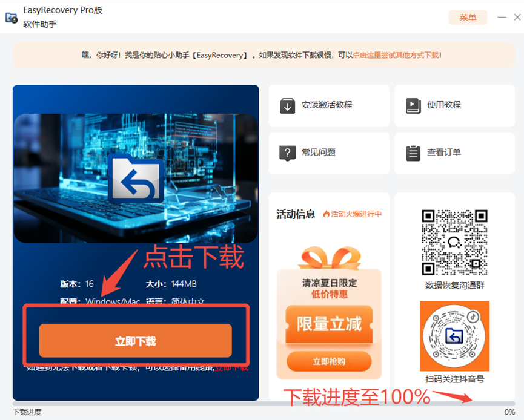Click the Douyin QR code on orange background

point(454,336)
